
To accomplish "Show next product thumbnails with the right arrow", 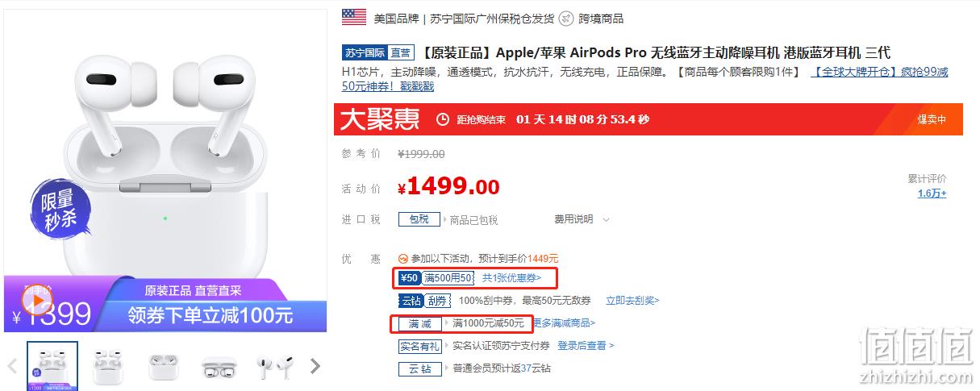I will [315, 366].
